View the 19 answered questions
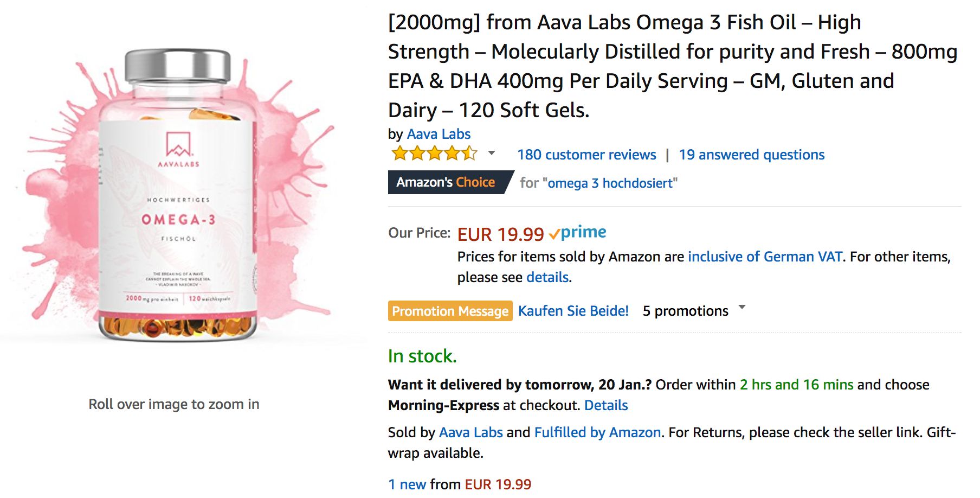The width and height of the screenshot is (980, 498). pyautogui.click(x=751, y=155)
